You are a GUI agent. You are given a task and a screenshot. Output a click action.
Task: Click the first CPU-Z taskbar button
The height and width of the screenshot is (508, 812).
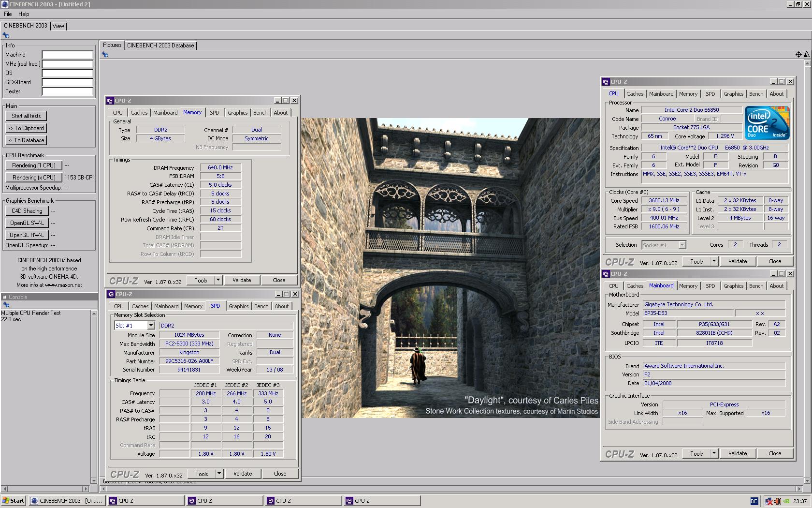coord(145,501)
